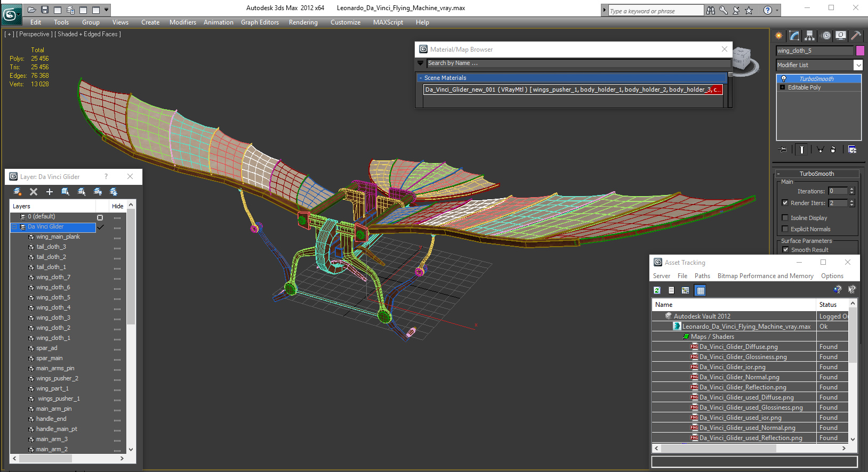Open quick access toolbar customize dropdown arrow

click(107, 10)
